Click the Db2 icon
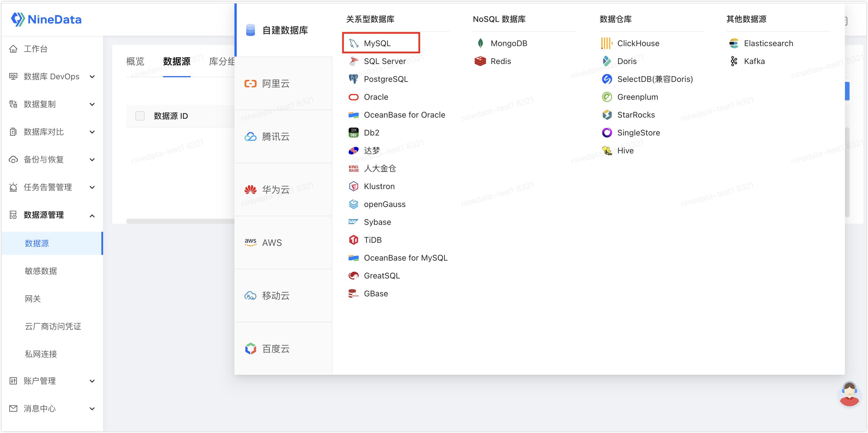 [353, 133]
